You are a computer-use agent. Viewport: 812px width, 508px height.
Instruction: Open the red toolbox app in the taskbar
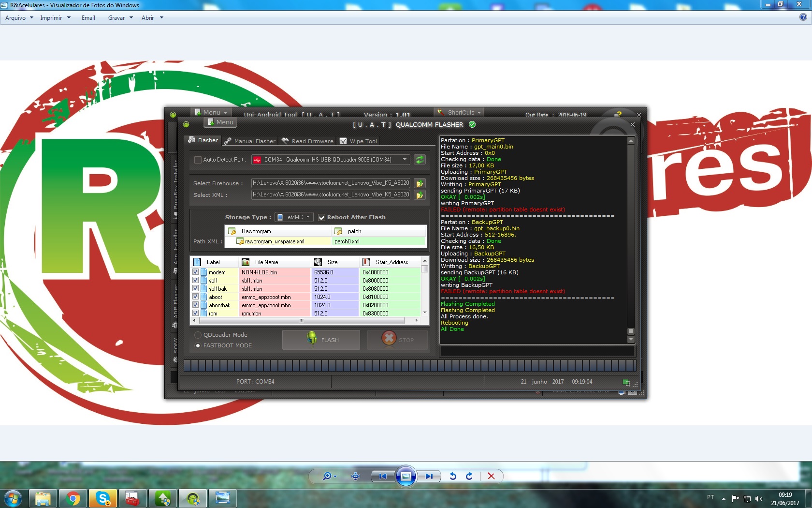[132, 498]
